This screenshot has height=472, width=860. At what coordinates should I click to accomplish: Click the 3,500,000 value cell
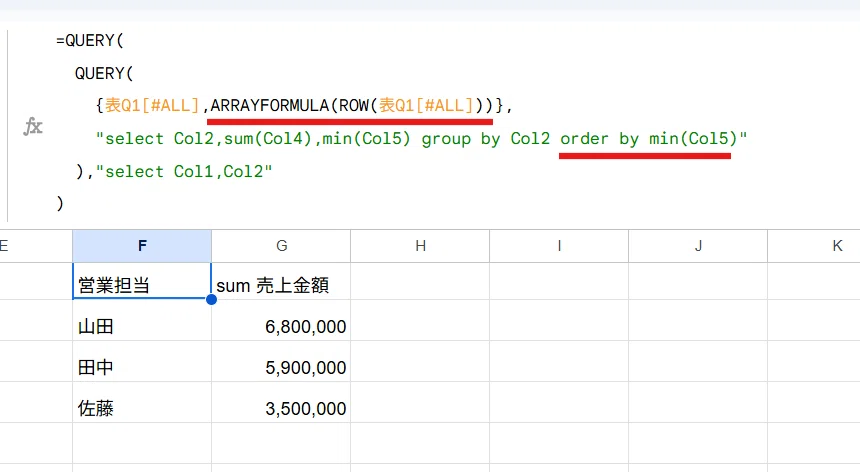(281, 402)
